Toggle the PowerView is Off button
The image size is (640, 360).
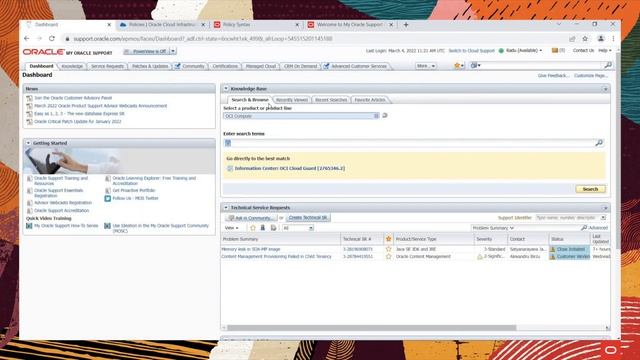coord(146,51)
